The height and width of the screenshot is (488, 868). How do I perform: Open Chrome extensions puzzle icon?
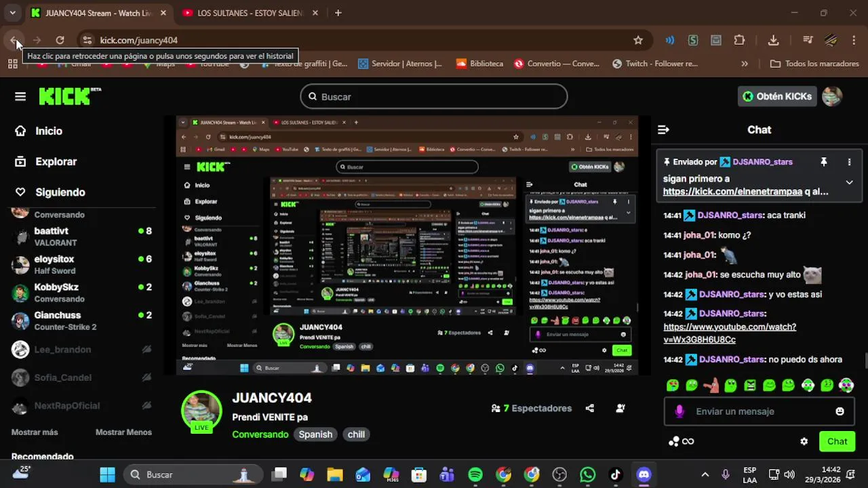coord(739,40)
